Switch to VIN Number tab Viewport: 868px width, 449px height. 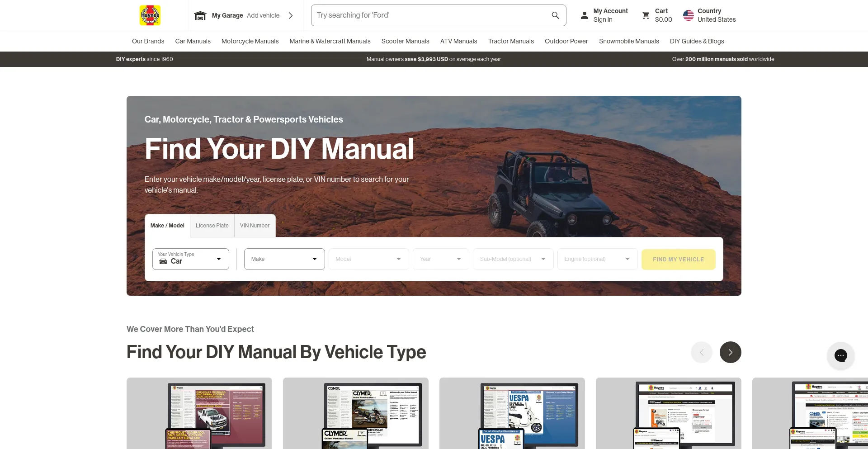tap(255, 226)
